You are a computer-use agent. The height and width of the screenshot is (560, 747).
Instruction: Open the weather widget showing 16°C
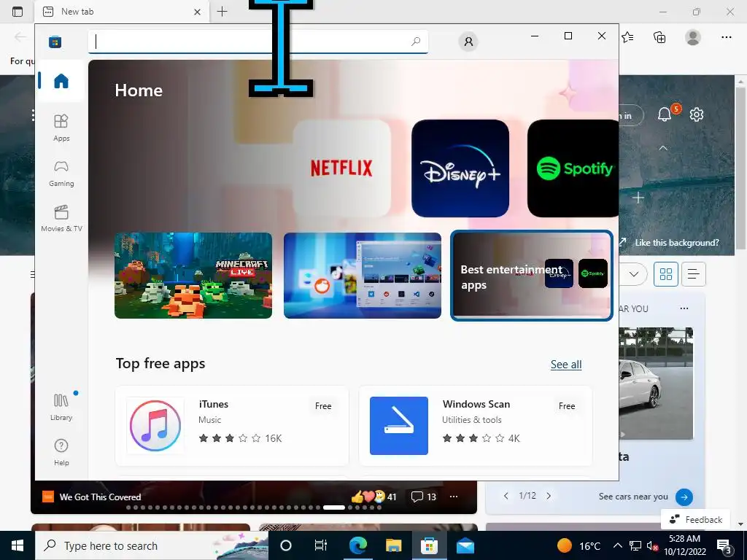coord(578,545)
